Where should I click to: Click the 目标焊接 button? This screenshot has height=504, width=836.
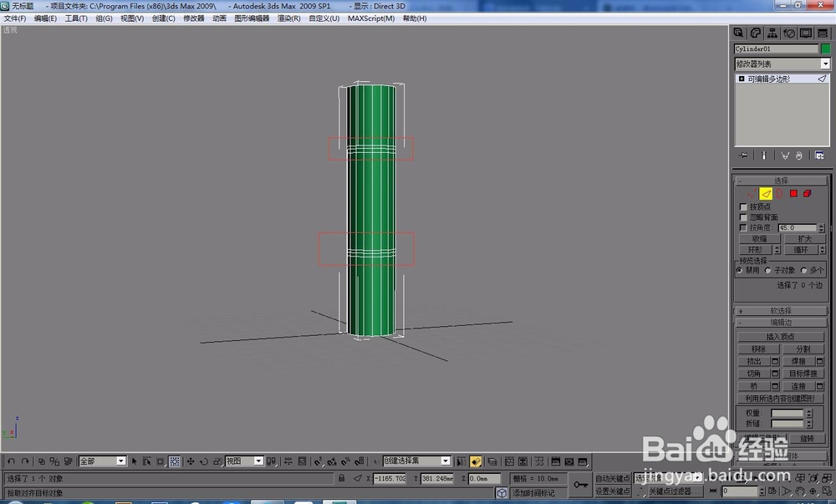click(x=803, y=374)
